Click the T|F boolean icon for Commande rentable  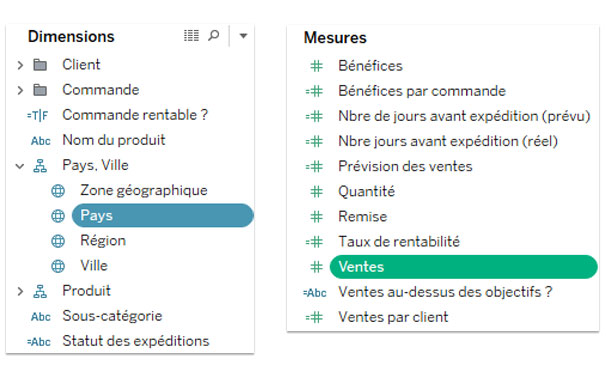[37, 116]
